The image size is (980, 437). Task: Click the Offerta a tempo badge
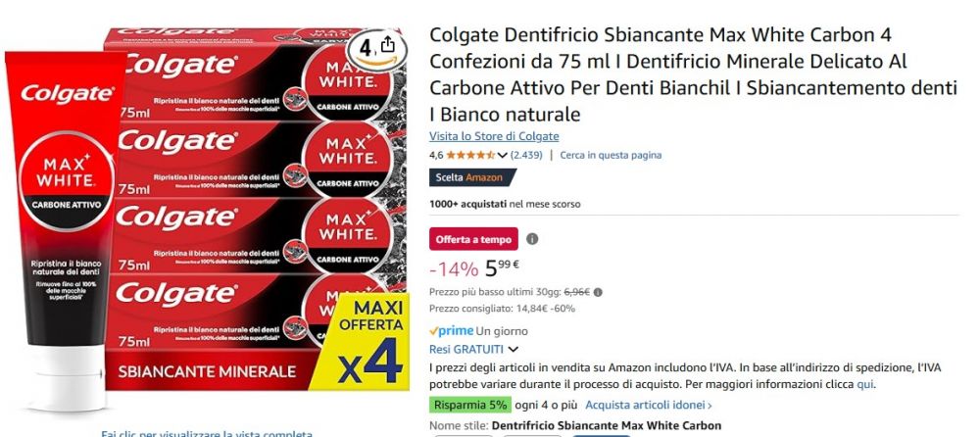[473, 239]
